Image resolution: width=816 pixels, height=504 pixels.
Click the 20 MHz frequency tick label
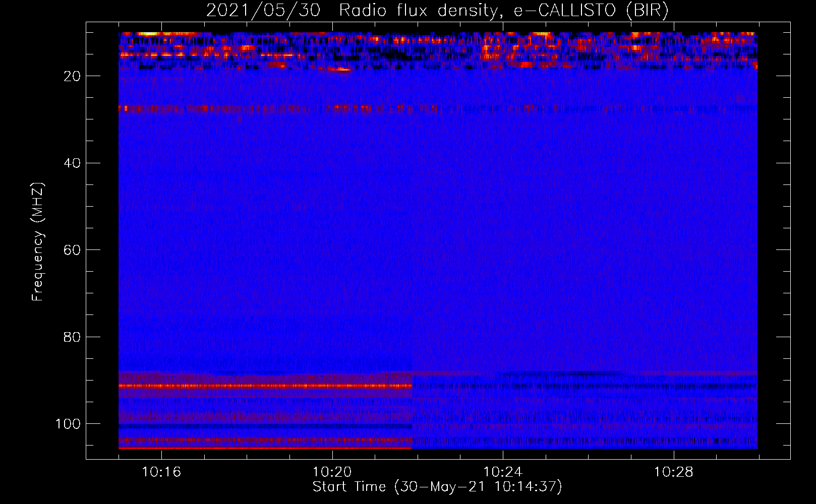click(72, 76)
